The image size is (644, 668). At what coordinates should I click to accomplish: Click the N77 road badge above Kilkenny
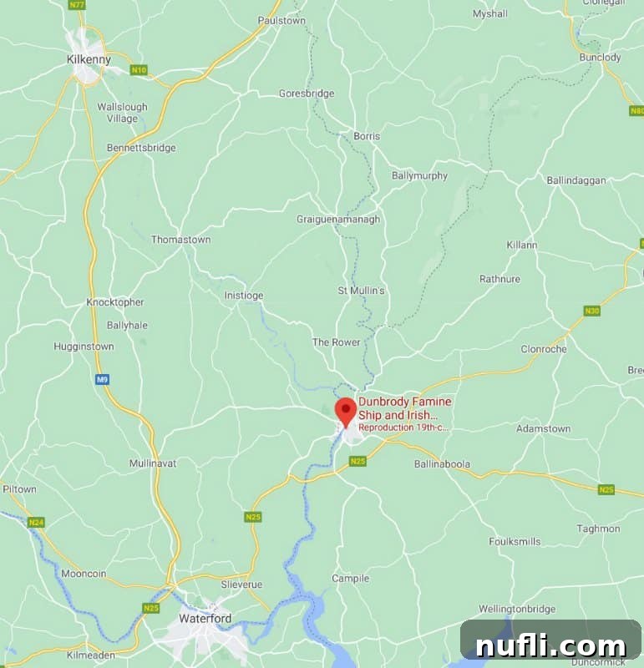click(x=77, y=5)
